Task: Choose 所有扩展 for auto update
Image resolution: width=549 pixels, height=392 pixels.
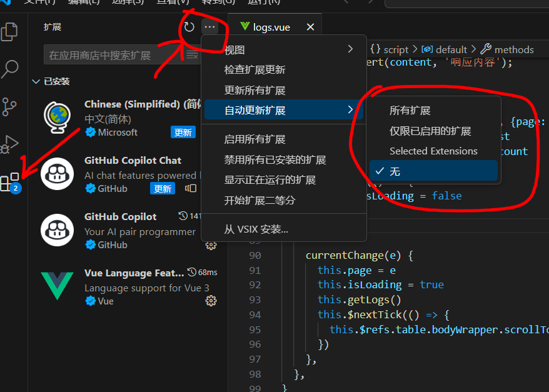Action: (x=410, y=111)
